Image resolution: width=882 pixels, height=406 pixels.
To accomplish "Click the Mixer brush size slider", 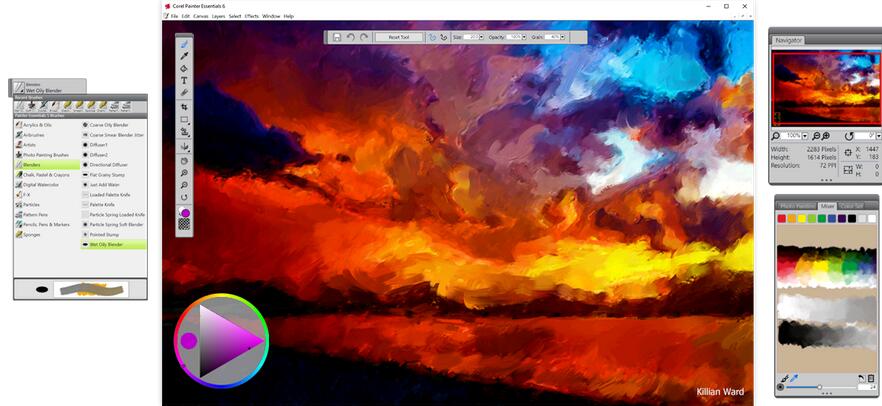I will (x=821, y=387).
